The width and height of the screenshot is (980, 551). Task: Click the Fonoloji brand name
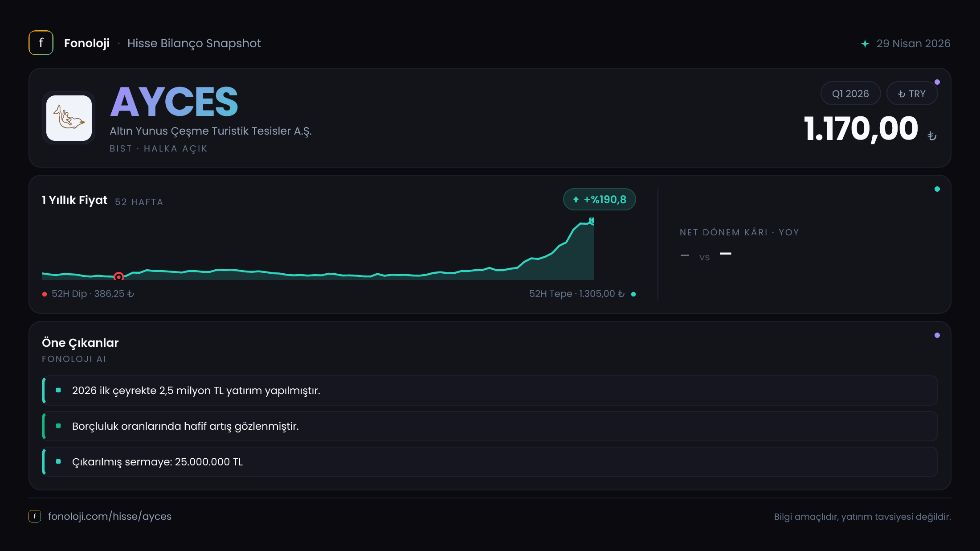pos(87,43)
